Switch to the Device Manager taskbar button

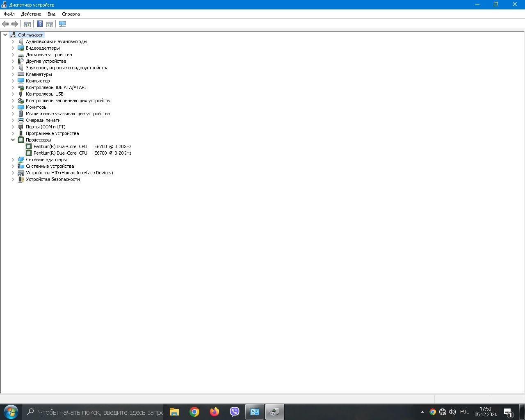[275, 412]
